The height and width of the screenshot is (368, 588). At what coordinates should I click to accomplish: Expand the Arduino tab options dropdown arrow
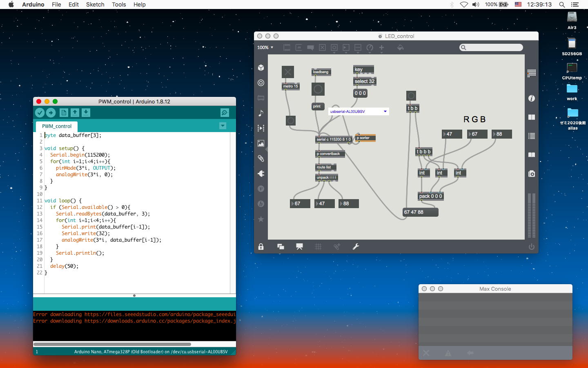(x=223, y=126)
